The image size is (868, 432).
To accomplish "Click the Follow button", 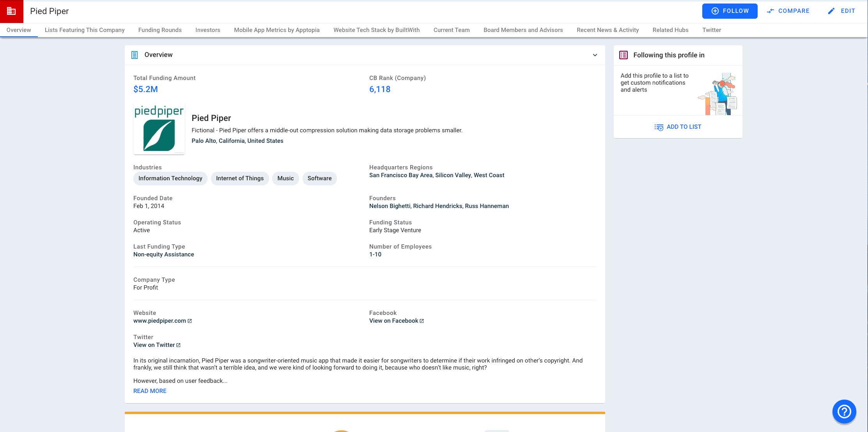I will [730, 11].
